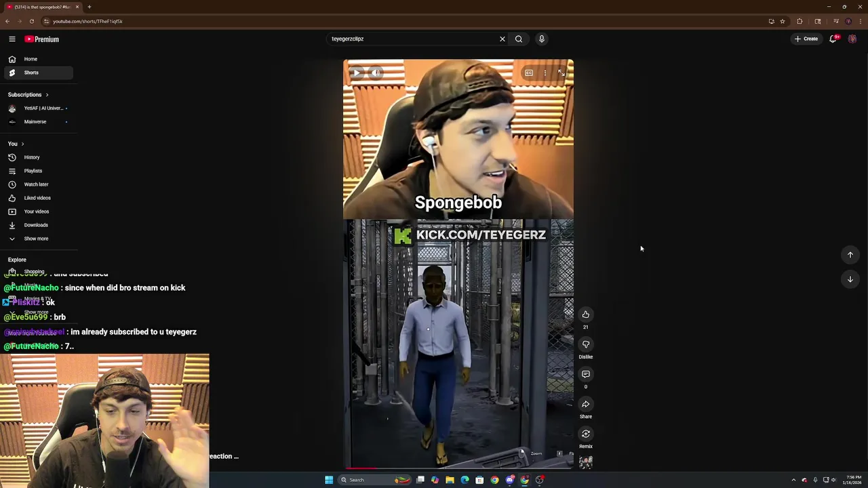Open Downloads page
This screenshot has width=868, height=488.
point(38,225)
